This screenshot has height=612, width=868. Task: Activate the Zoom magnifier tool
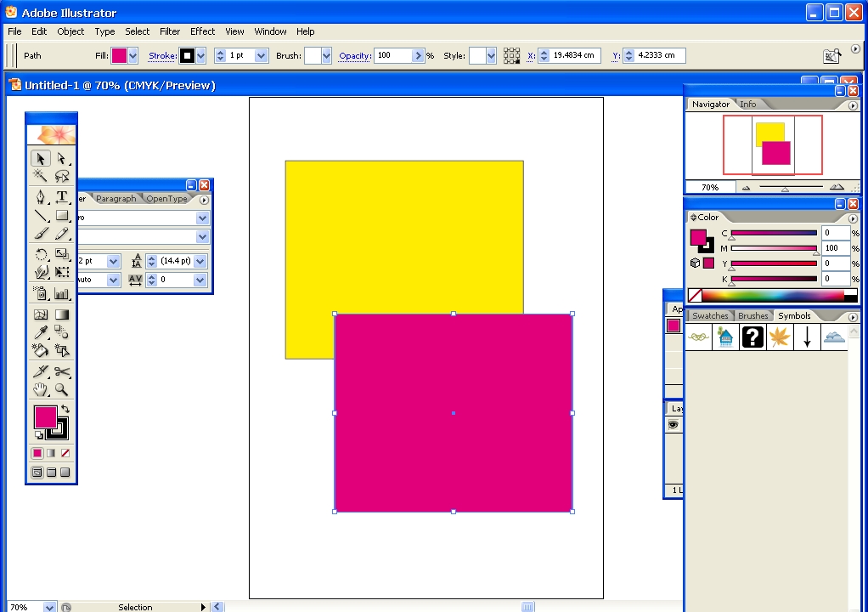pos(62,389)
